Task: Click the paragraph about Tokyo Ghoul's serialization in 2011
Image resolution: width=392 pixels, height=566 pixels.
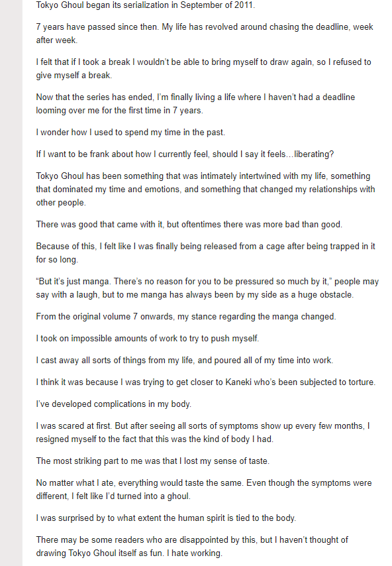Action: [145, 5]
